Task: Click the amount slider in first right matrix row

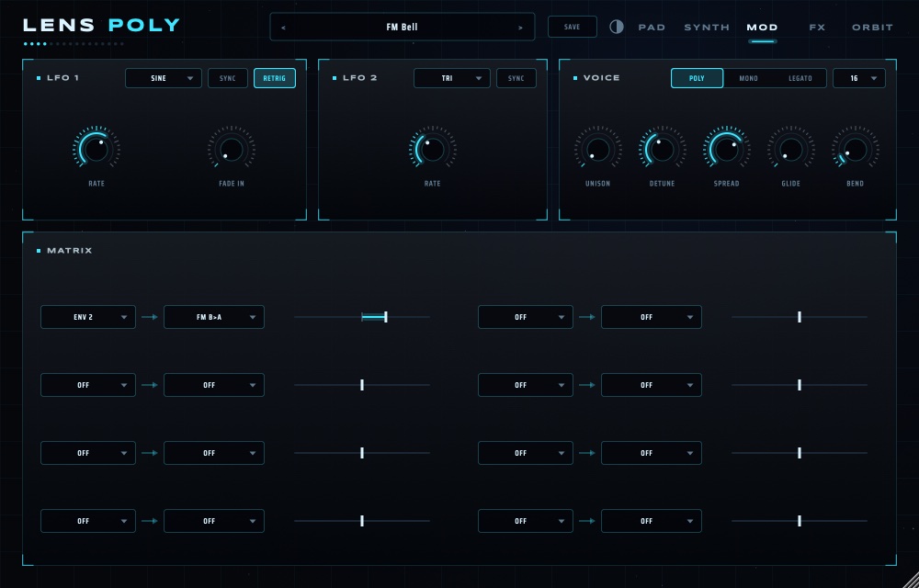Action: [800, 317]
